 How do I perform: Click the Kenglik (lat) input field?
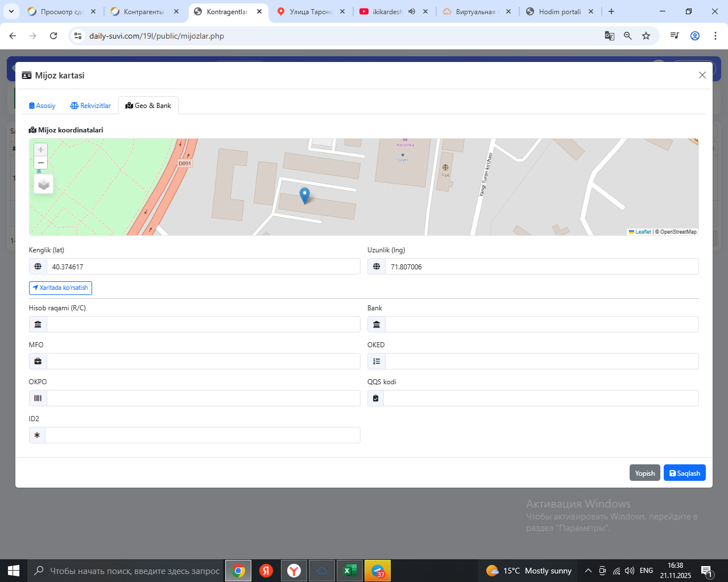[x=203, y=267]
